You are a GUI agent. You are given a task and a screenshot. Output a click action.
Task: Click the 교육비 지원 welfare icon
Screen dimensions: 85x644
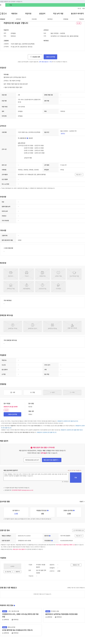[x=58, y=274]
